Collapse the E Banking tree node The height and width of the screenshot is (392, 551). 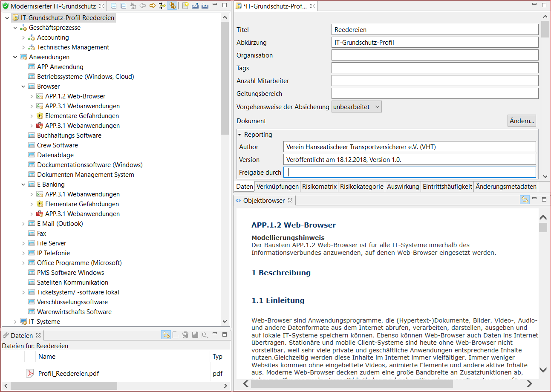23,184
